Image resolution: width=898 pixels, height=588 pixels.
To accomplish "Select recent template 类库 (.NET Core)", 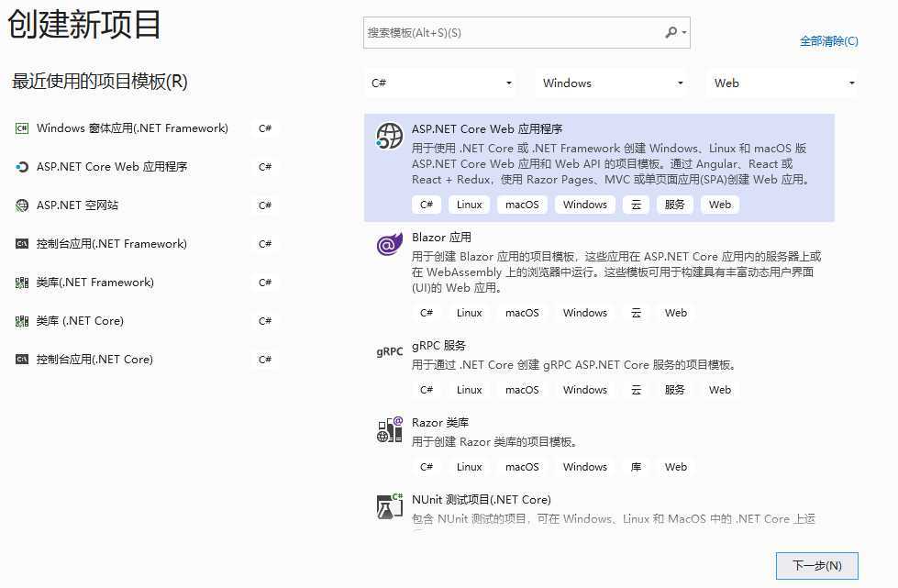I will click(80, 321).
